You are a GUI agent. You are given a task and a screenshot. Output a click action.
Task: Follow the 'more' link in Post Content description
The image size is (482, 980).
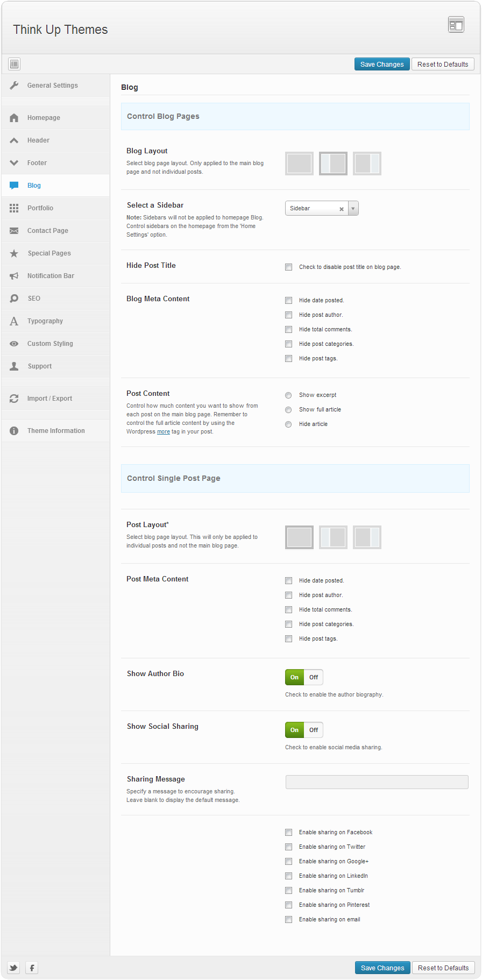(x=164, y=432)
